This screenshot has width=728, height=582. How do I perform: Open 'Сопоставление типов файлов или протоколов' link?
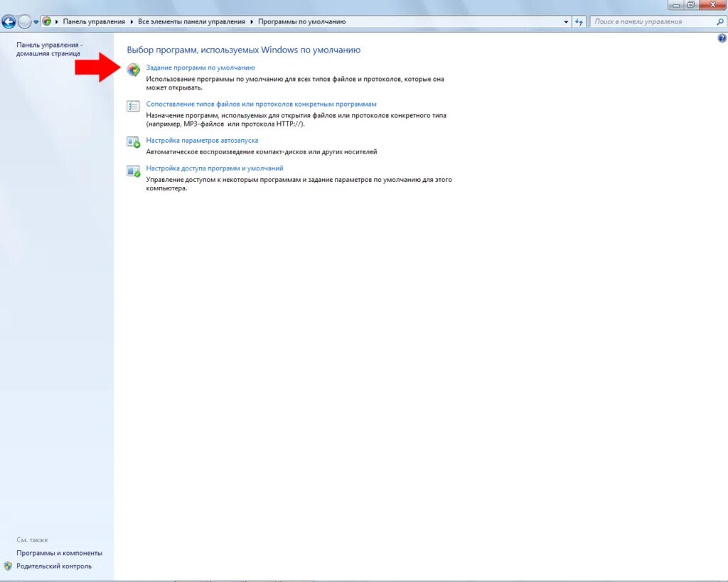(261, 104)
